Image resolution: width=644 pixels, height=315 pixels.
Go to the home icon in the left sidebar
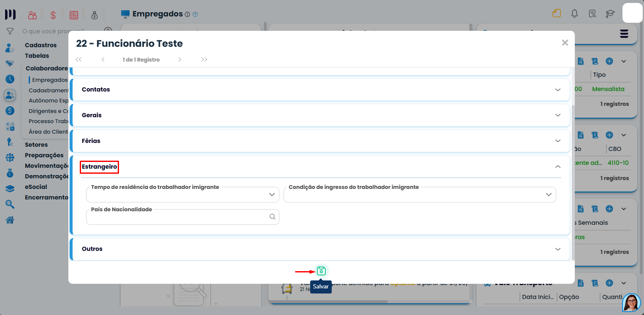click(10, 220)
